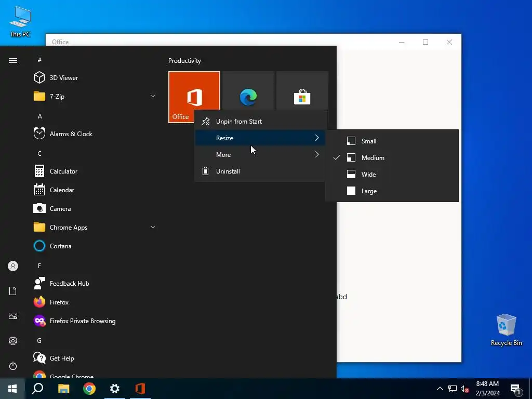
Task: Open File Explorer on the taskbar
Action: (x=63, y=389)
